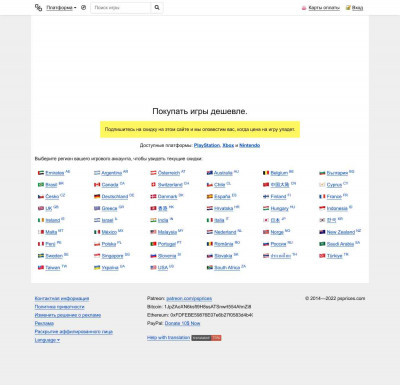This screenshot has width=400, height=385.
Task: Click the search magnifier button
Action: [157, 7]
